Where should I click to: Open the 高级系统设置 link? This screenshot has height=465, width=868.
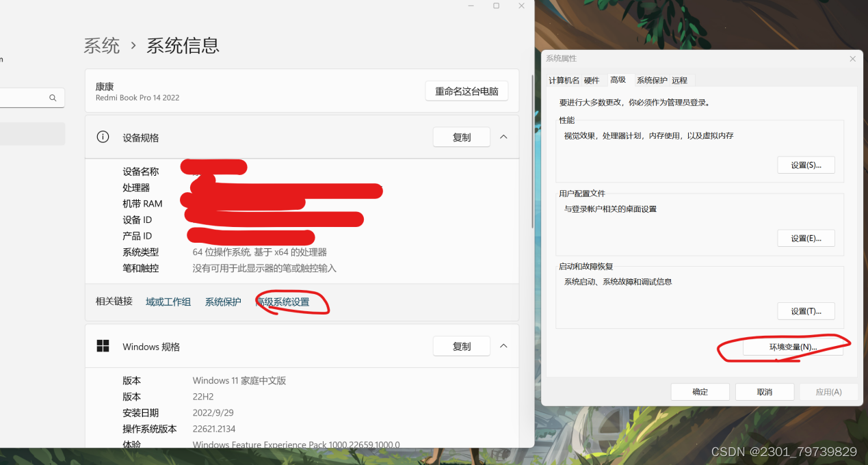pos(282,302)
